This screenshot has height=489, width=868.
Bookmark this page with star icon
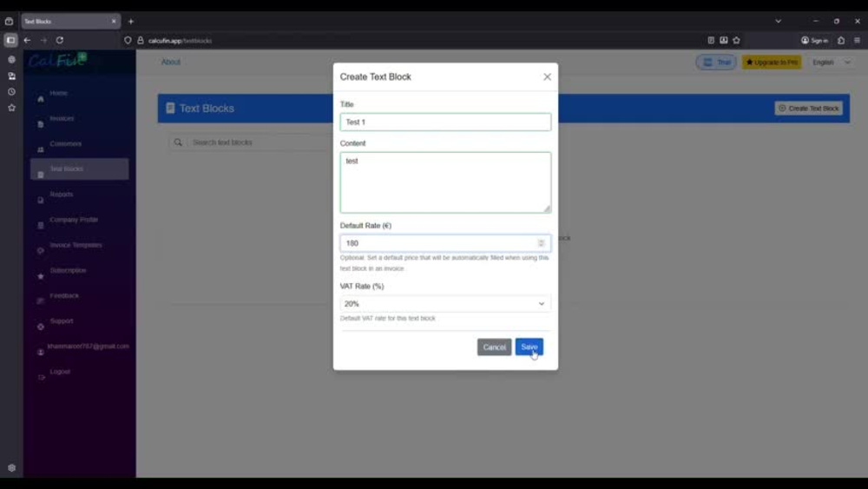736,41
